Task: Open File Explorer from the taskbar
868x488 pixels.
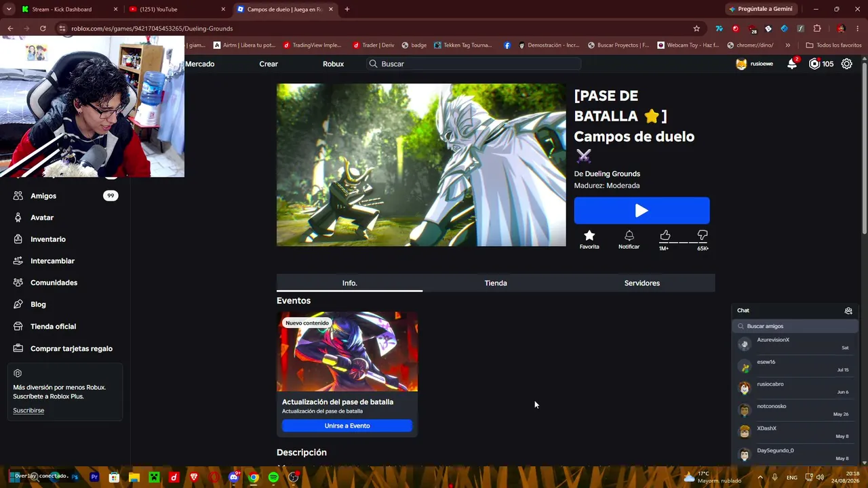Action: point(134,477)
